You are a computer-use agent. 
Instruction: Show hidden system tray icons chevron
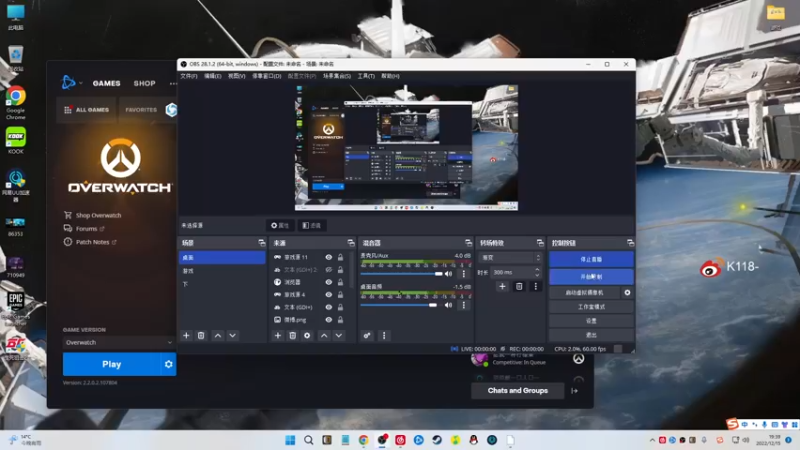click(x=652, y=440)
